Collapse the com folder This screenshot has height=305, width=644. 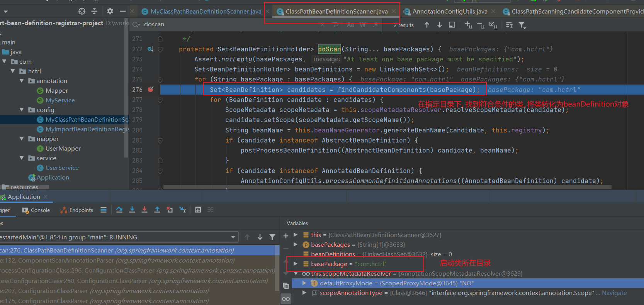click(5, 61)
